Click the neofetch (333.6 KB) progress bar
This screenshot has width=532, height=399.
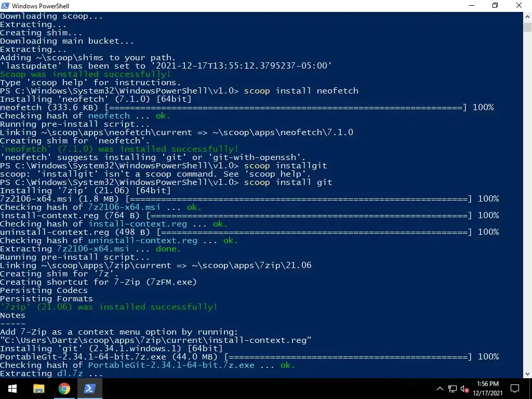[x=286, y=108]
